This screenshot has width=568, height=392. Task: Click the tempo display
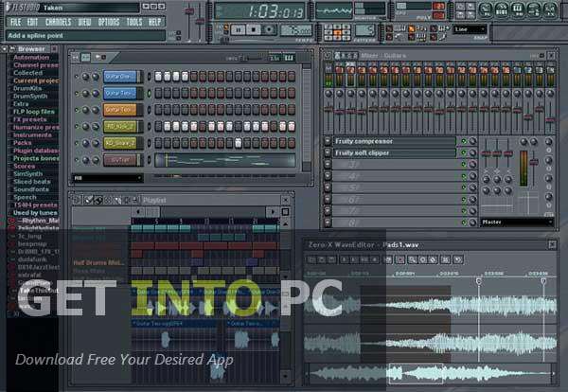coord(296,30)
